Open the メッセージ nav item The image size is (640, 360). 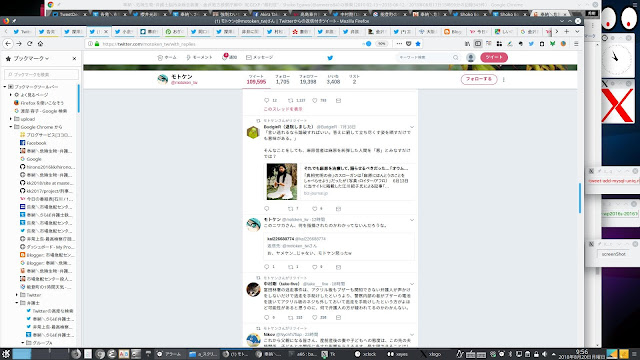pyautogui.click(x=260, y=58)
